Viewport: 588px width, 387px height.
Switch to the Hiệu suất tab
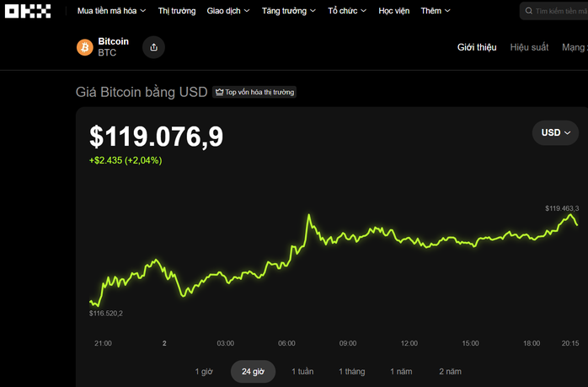pyautogui.click(x=529, y=47)
